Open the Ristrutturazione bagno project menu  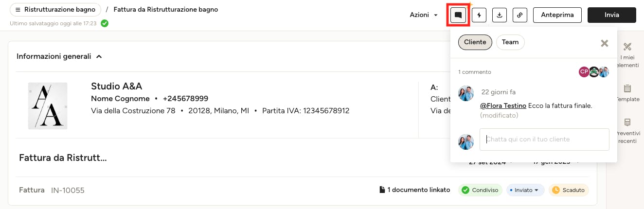click(x=55, y=10)
